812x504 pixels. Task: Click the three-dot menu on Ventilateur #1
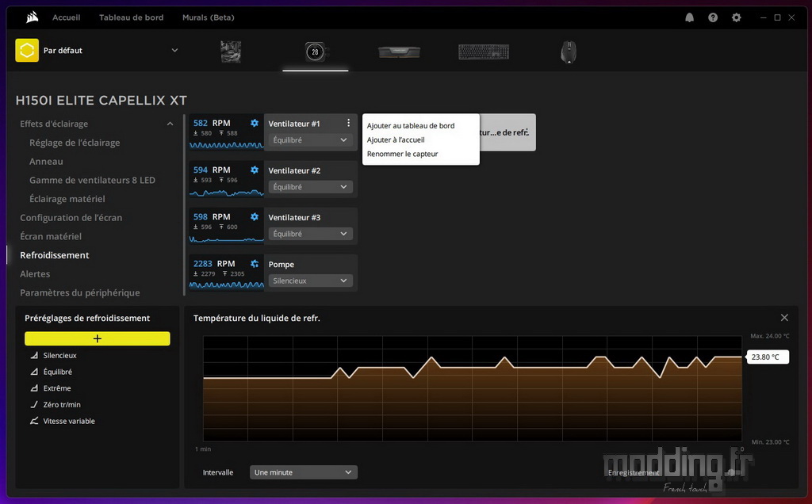click(x=349, y=123)
